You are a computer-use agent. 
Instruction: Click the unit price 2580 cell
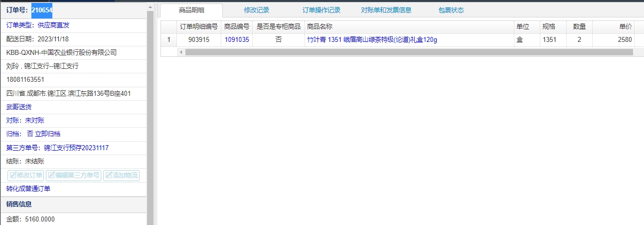coord(613,40)
